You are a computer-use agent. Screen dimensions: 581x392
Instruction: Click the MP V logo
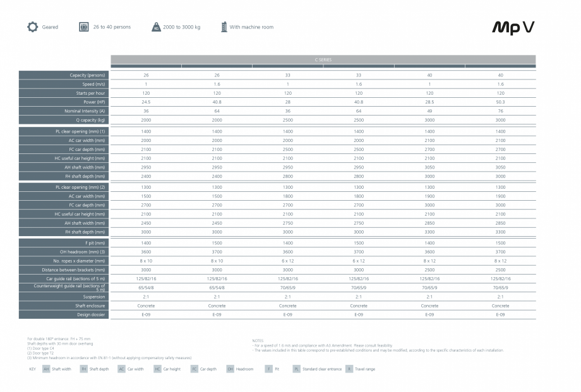pyautogui.click(x=513, y=27)
